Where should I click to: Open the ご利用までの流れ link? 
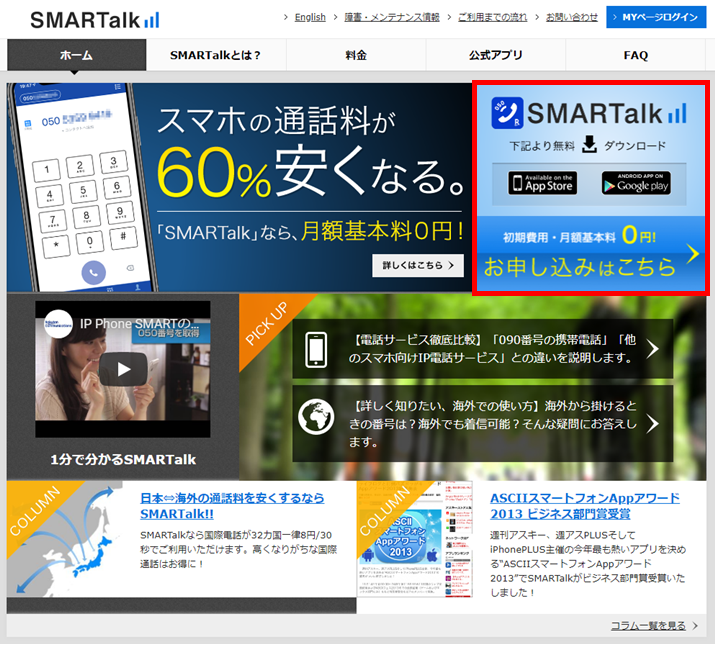[492, 17]
